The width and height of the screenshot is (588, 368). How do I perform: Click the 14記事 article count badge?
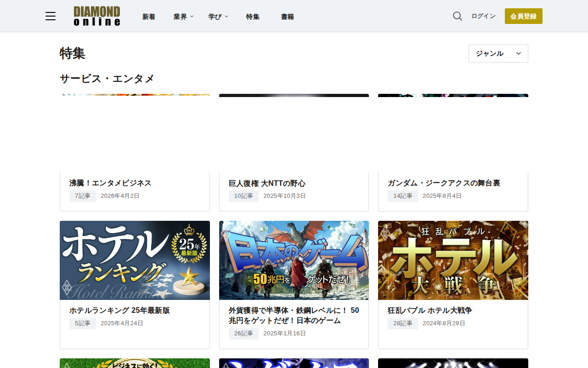(x=403, y=196)
